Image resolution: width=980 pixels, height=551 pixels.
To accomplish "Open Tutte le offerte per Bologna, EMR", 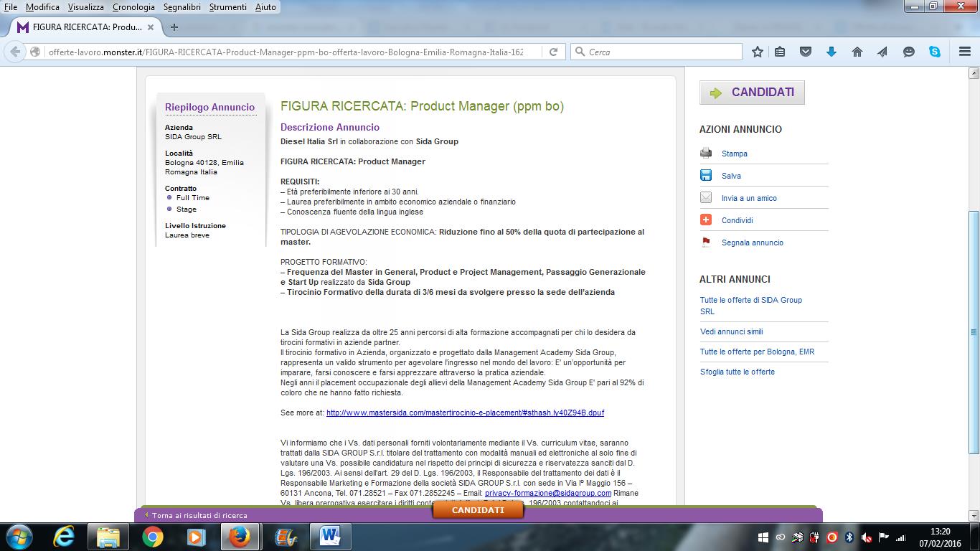I will [758, 352].
